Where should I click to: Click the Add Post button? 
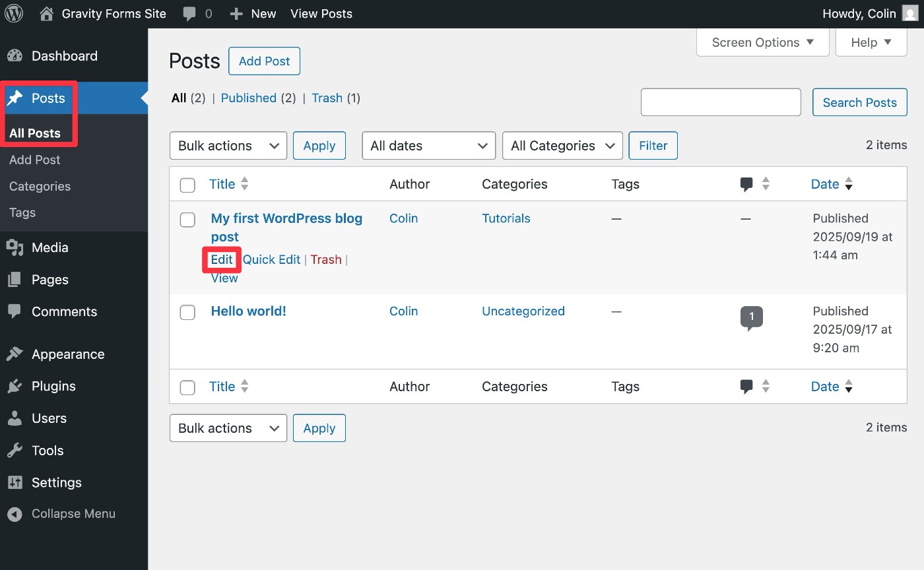(264, 61)
